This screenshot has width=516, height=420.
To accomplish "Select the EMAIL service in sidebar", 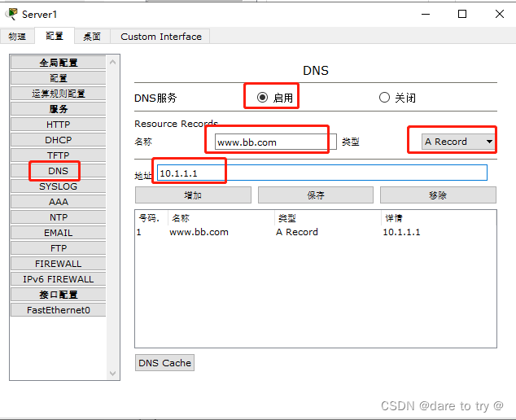I will pyautogui.click(x=59, y=233).
